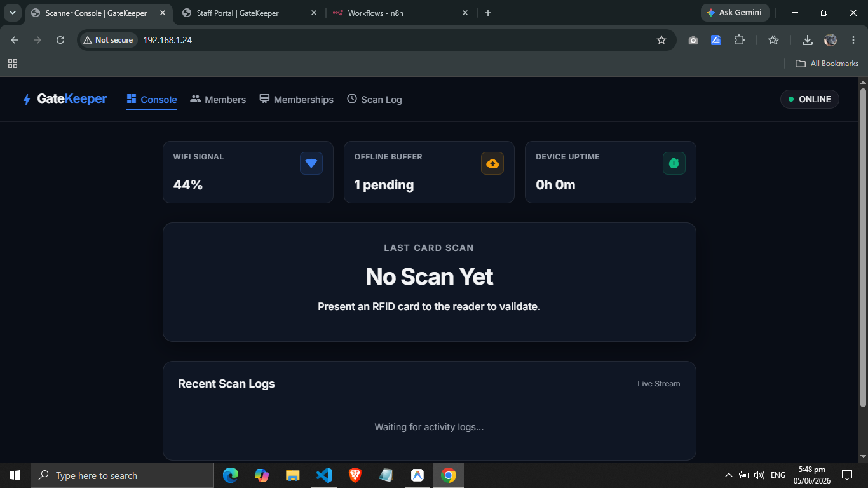Bookmark this page with the star
The height and width of the screenshot is (488, 868).
[x=661, y=40]
